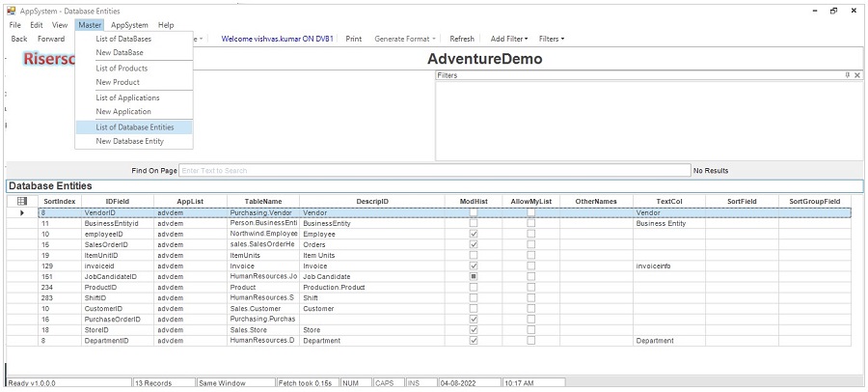Sort by the SortIndex column header
Image resolution: width=868 pixels, height=392 pixels.
[60, 201]
